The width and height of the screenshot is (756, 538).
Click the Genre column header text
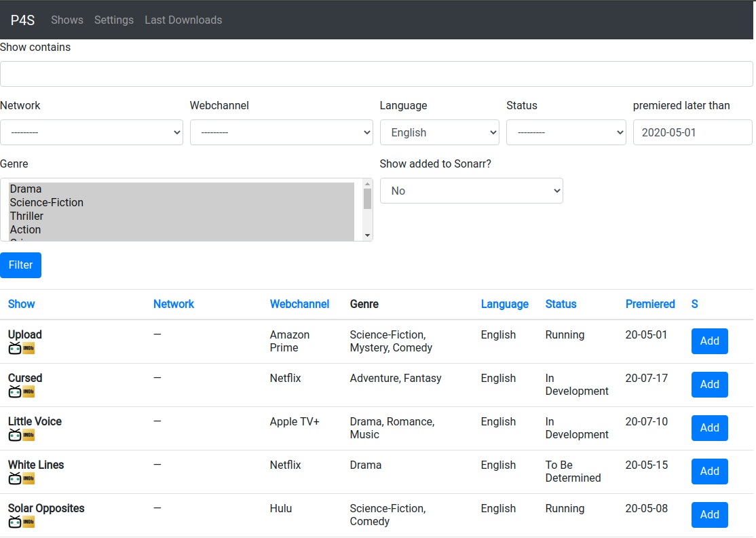(x=364, y=304)
